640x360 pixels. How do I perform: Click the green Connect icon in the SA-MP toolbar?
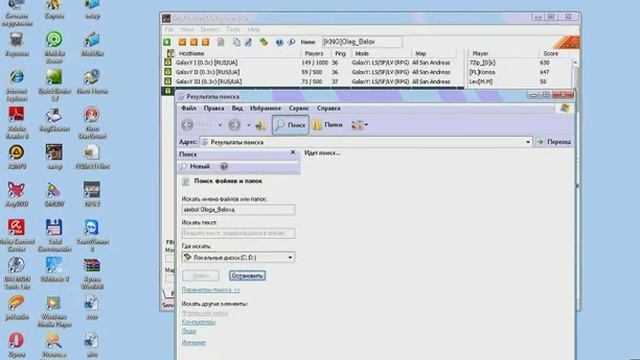[x=167, y=42]
